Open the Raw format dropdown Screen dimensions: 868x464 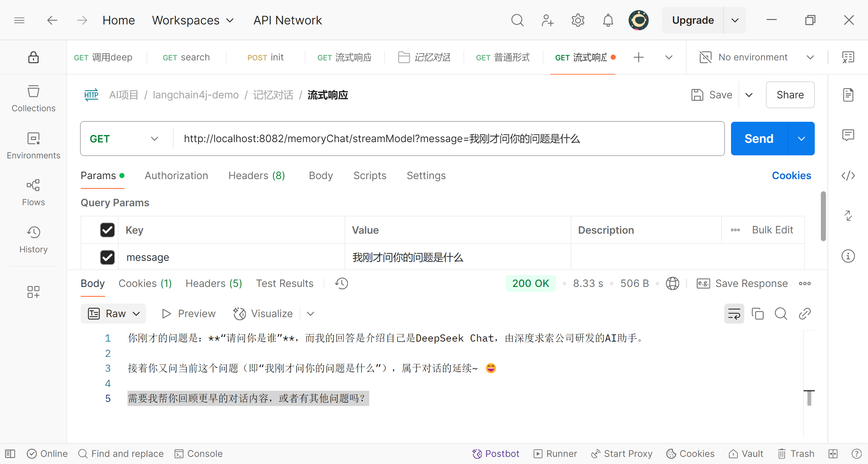click(114, 314)
